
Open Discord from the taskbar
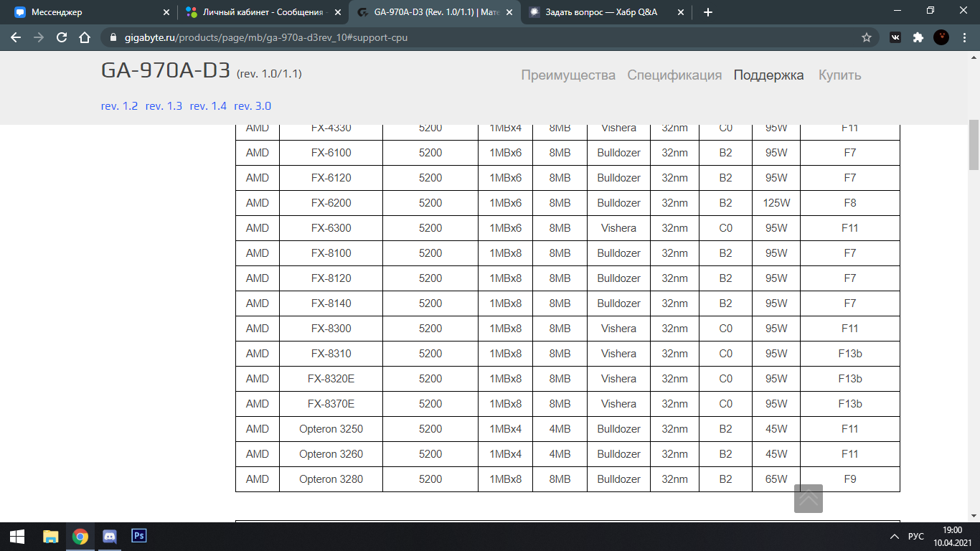tap(110, 536)
